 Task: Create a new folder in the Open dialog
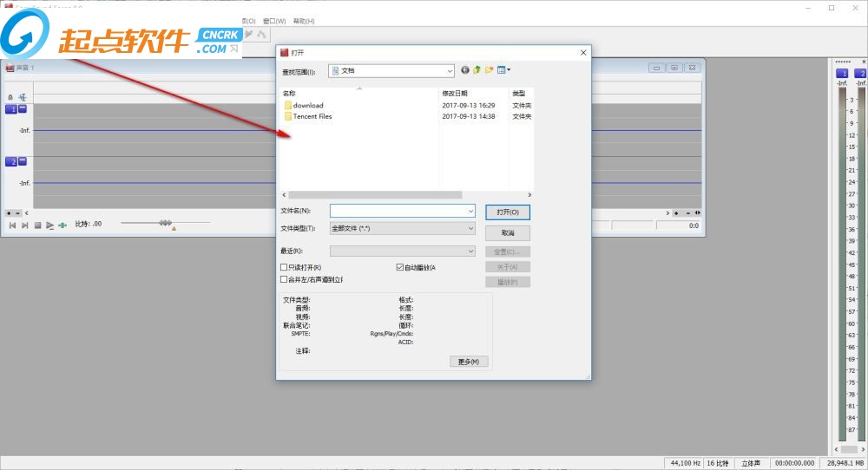pyautogui.click(x=489, y=70)
